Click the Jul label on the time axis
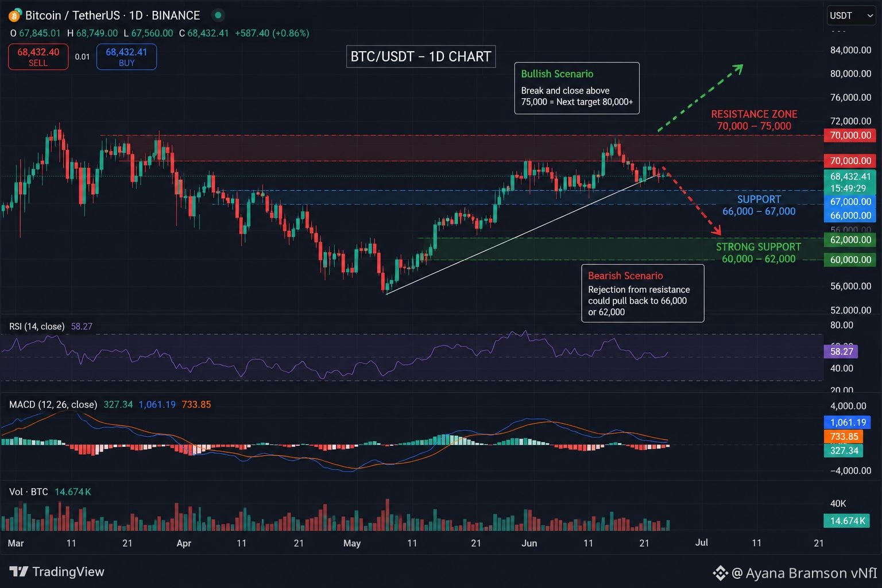This screenshot has height=588, width=882. (701, 543)
